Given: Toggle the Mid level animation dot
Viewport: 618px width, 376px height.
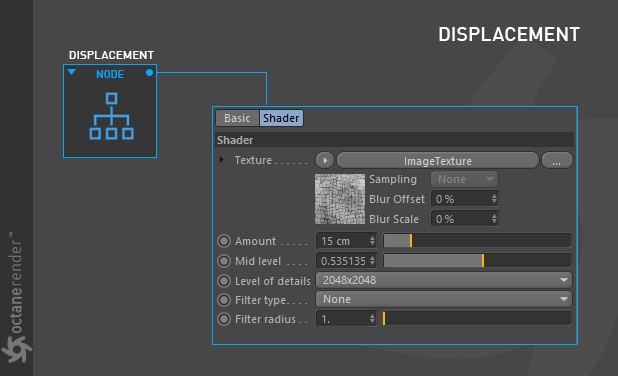Looking at the screenshot, I should (224, 261).
